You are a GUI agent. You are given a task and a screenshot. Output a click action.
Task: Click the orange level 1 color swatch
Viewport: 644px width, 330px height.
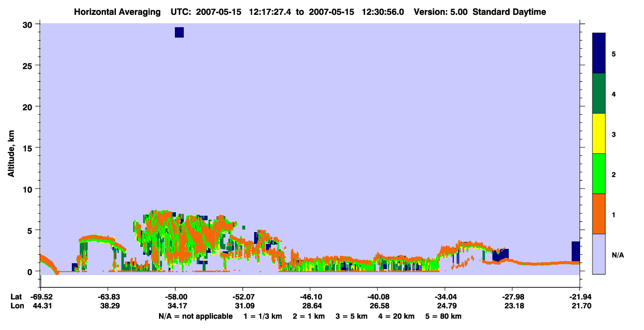(x=599, y=214)
